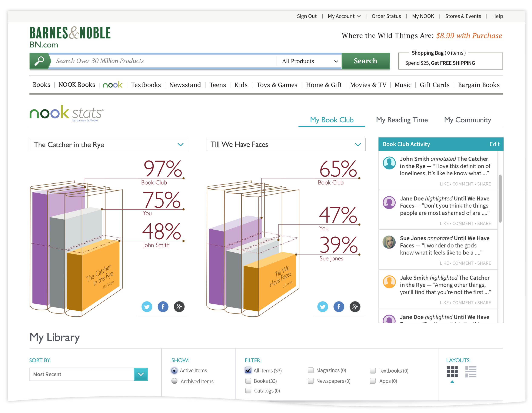
Task: Open the My NOOK link
Action: (423, 16)
